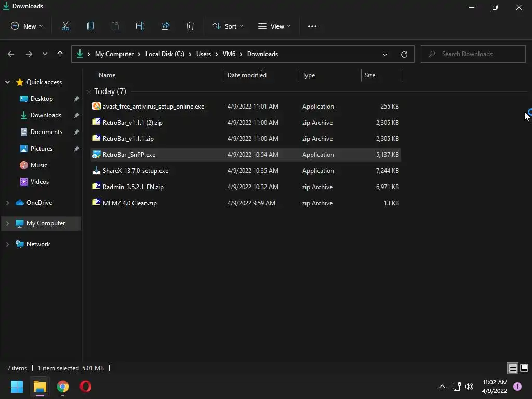This screenshot has width=532, height=399.
Task: Sort by the Size column header
Action: click(370, 75)
